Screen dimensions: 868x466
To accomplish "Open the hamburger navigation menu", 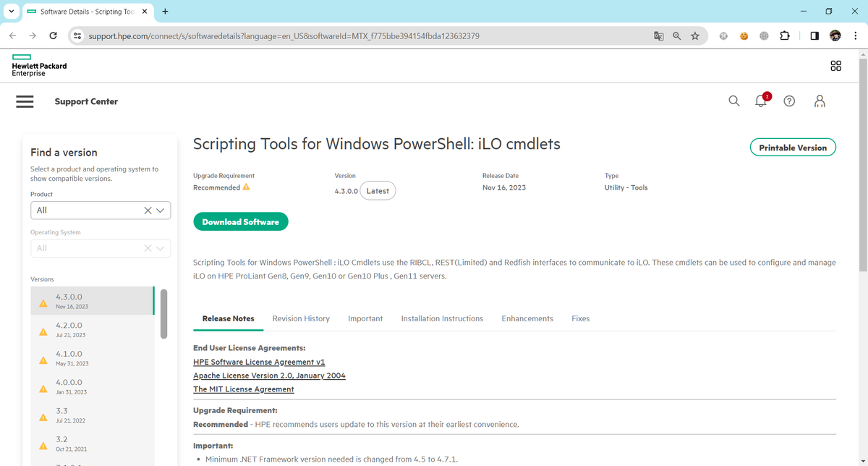I will coord(25,102).
